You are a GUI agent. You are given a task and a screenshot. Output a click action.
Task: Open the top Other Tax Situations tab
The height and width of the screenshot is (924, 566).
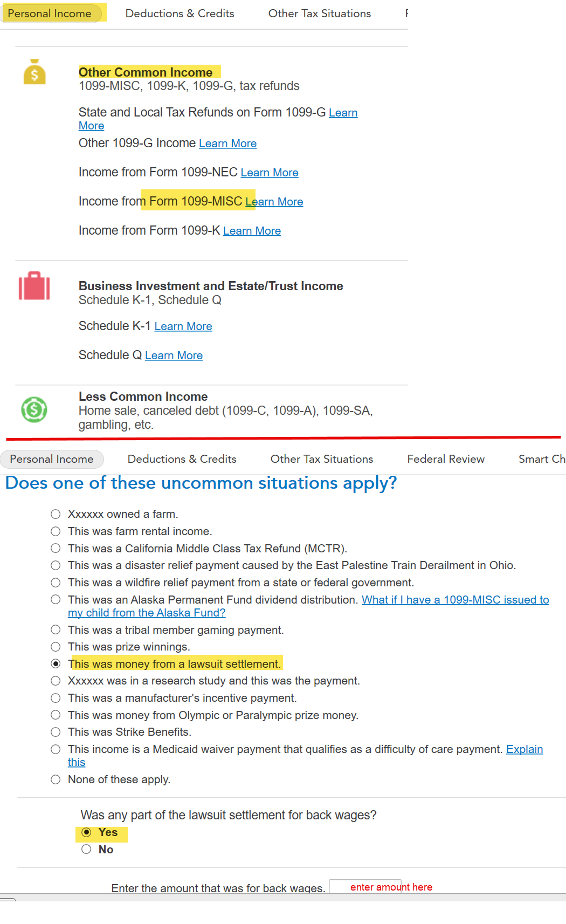[x=320, y=13]
